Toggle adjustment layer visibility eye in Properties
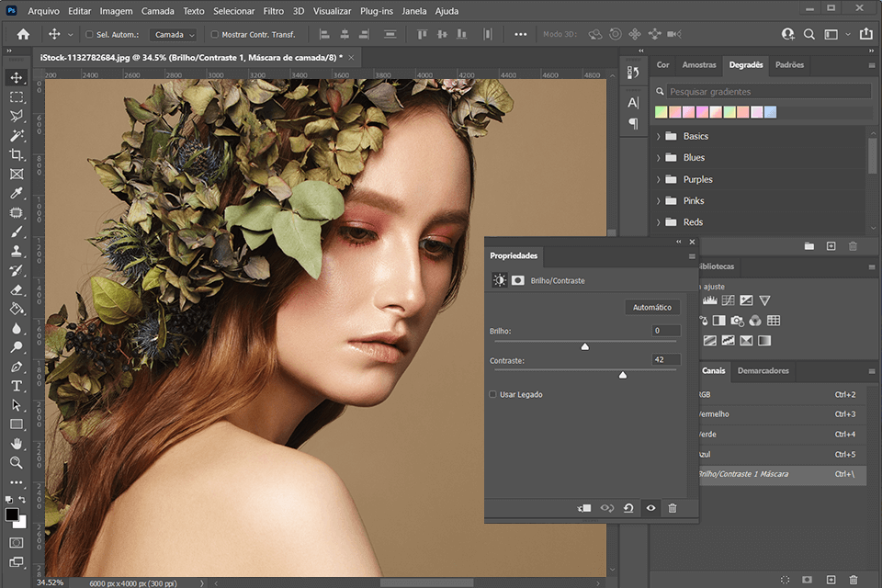The height and width of the screenshot is (588, 882). [650, 508]
